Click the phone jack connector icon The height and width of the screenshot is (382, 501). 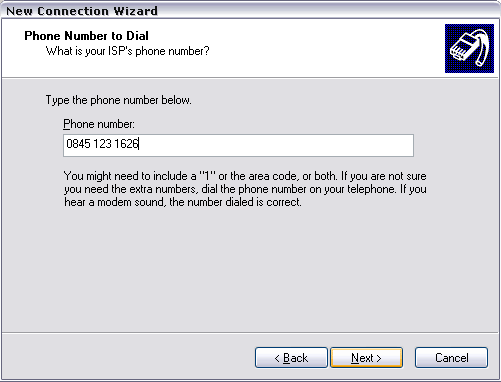click(x=469, y=48)
